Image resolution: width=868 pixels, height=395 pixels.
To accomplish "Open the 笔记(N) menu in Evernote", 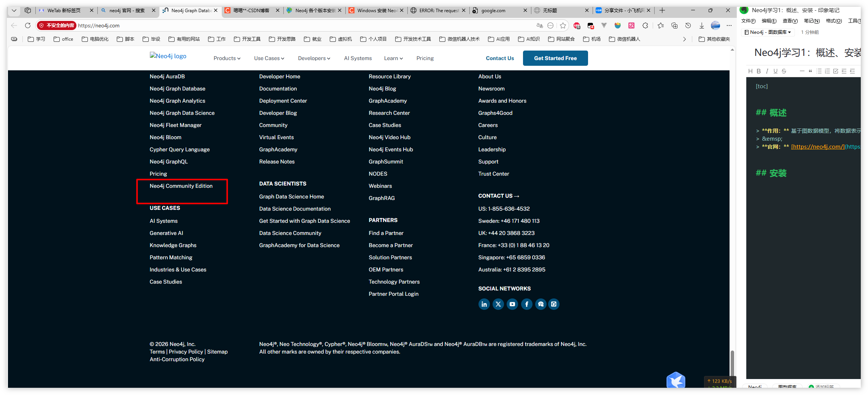I will [812, 21].
